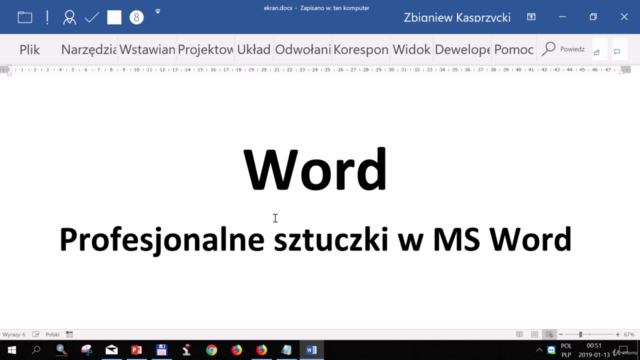
Task: Switch to Read Mode view
Action: [x=519, y=334]
